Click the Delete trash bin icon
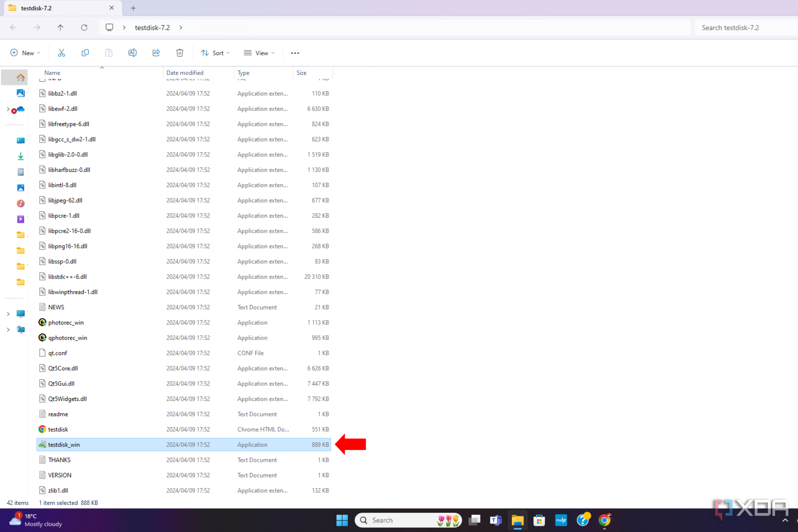This screenshot has height=532, width=798. click(180, 53)
